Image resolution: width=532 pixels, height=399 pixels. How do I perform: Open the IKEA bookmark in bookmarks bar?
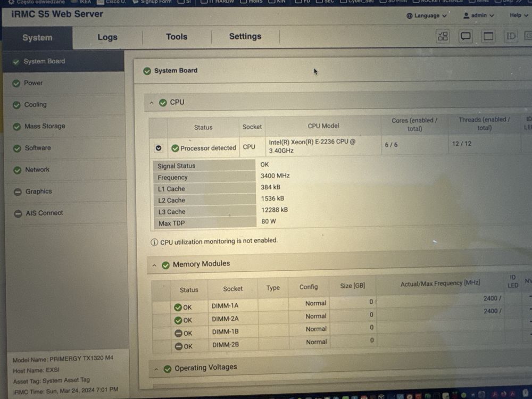tap(81, 2)
